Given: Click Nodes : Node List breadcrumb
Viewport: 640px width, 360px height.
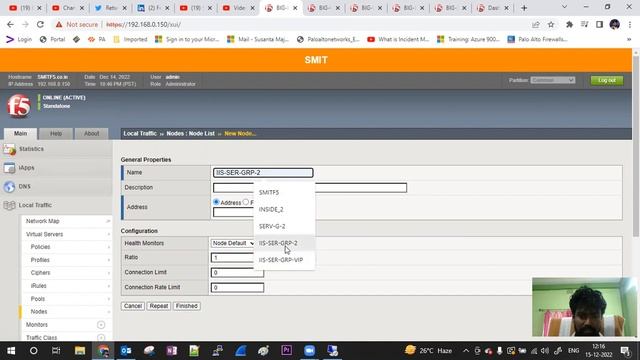Looking at the screenshot, I should tap(190, 133).
